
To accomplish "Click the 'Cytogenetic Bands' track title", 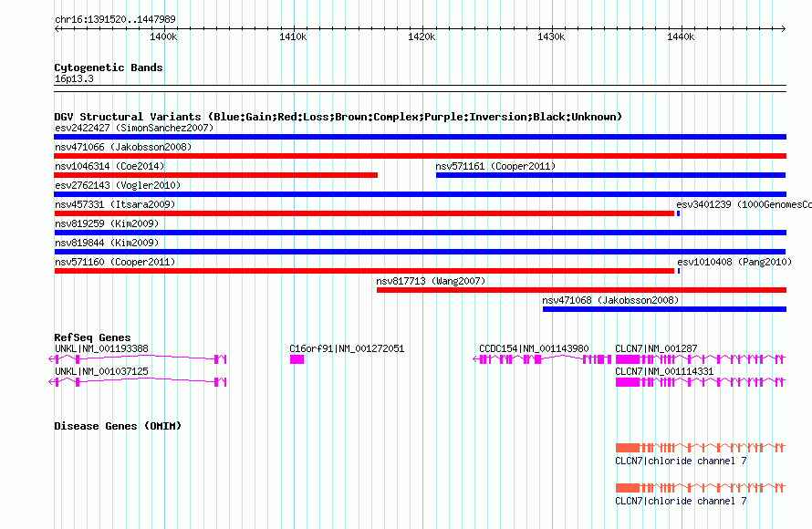I will tap(109, 67).
